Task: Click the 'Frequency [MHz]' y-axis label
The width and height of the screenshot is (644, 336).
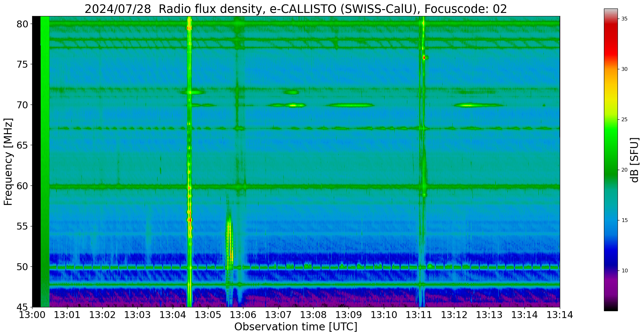Action: coord(8,162)
